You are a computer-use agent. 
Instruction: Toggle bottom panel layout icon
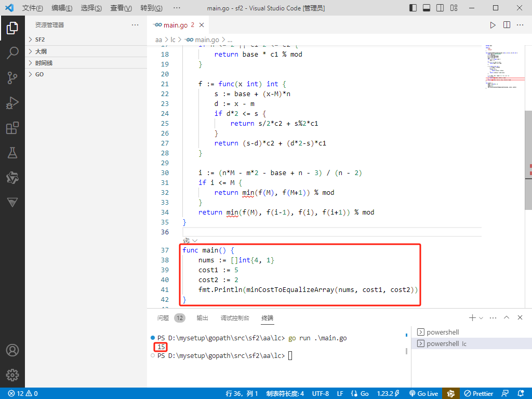pyautogui.click(x=427, y=7)
